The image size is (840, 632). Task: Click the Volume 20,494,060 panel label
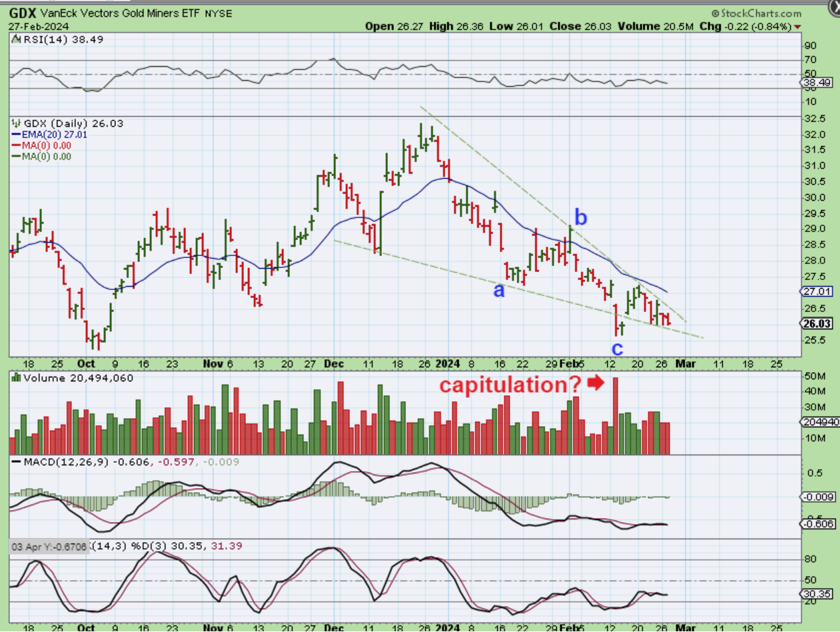click(x=78, y=378)
